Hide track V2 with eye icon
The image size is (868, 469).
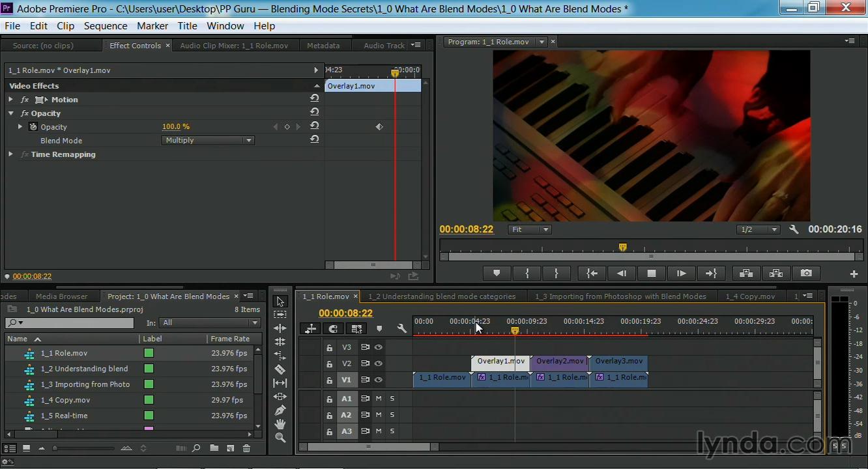click(x=378, y=363)
